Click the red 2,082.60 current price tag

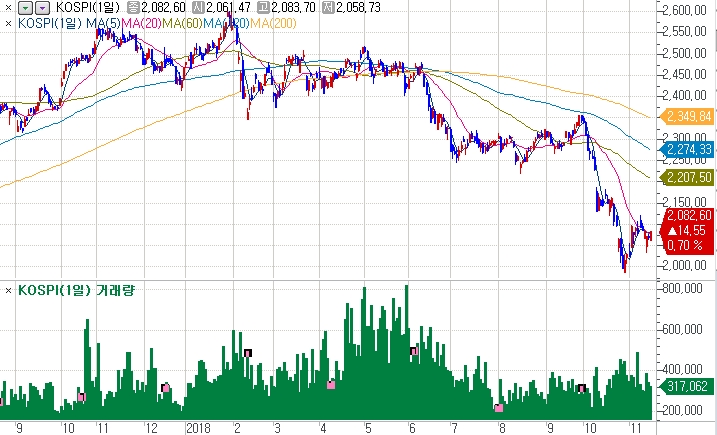(x=688, y=215)
